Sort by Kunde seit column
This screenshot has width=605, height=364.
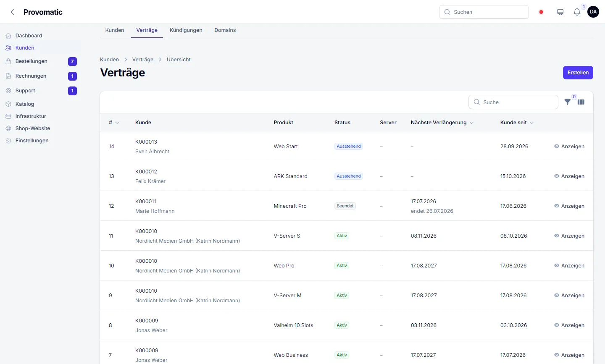click(x=517, y=123)
